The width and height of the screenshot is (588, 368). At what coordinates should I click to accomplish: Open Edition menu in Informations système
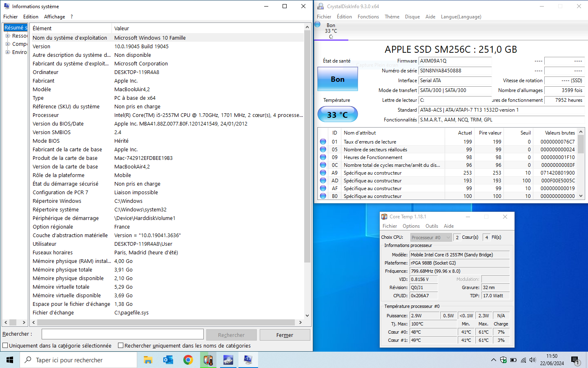tap(31, 17)
